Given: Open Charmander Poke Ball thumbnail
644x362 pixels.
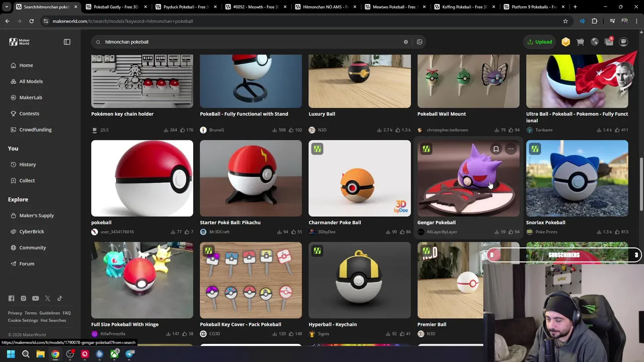Looking at the screenshot, I should [359, 178].
